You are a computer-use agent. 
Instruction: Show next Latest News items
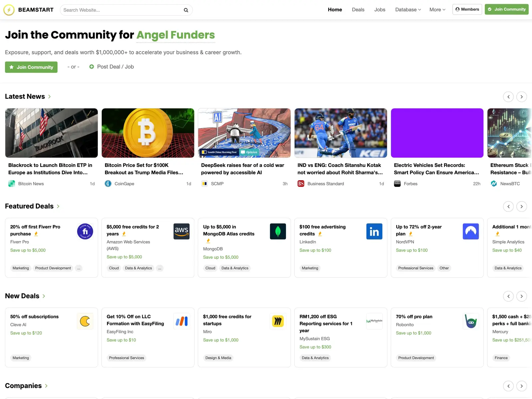point(521,97)
